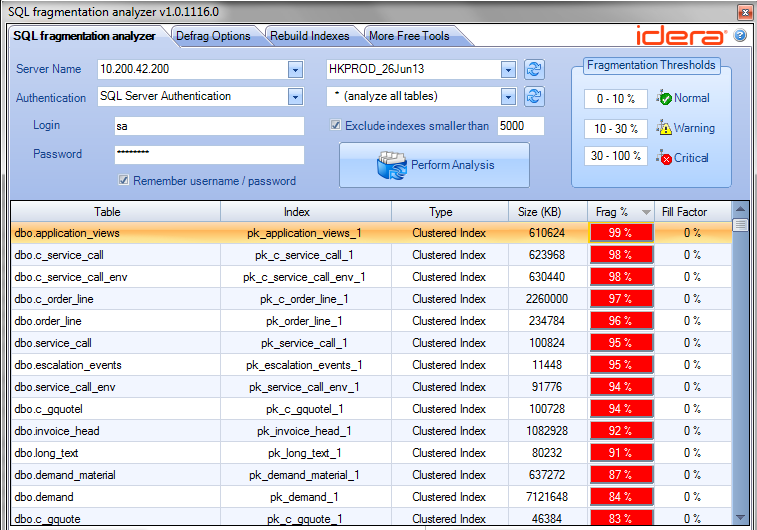Open the More Free Tools tab
This screenshot has width=757, height=530.
(409, 36)
